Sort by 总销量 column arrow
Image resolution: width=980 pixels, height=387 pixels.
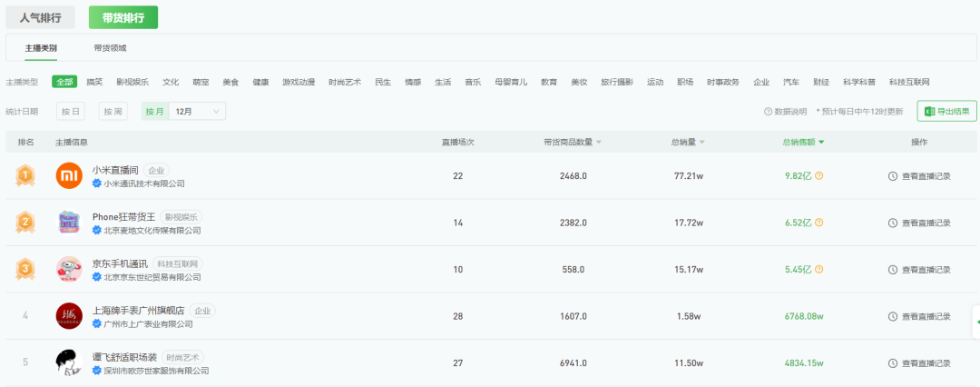tap(701, 142)
